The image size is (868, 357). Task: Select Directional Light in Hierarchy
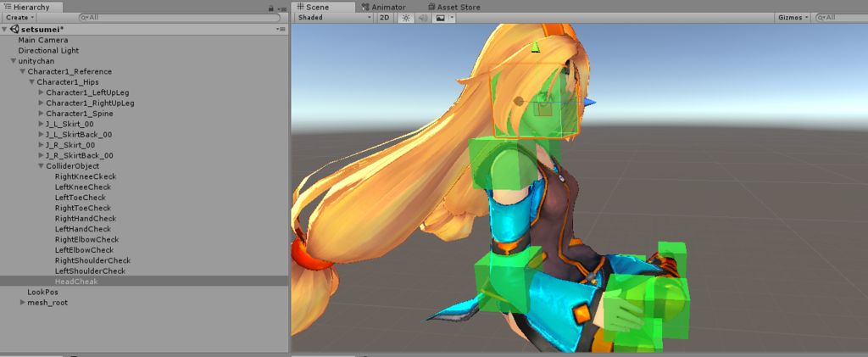48,50
